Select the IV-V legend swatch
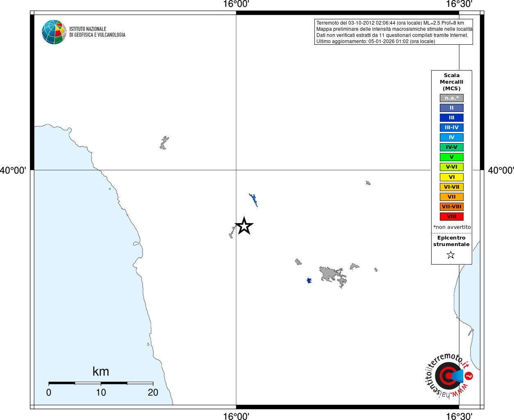The image size is (514, 420). [x=452, y=147]
